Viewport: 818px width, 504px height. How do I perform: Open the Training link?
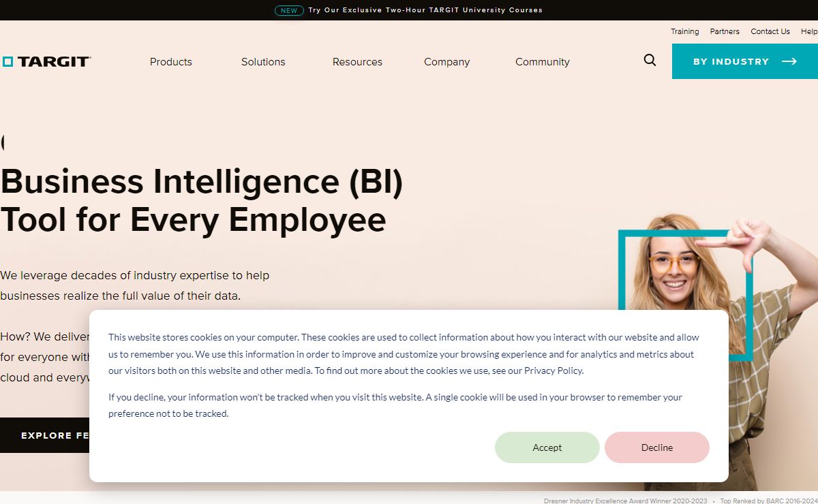[x=684, y=31]
